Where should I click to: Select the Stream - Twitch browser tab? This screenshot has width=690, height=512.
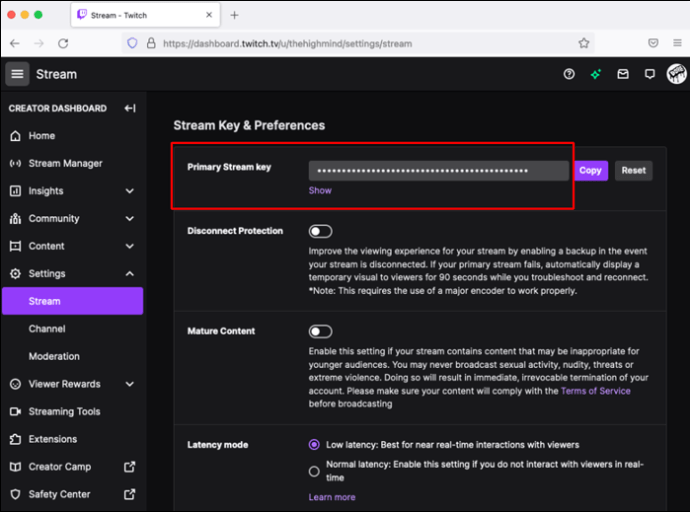tap(145, 15)
